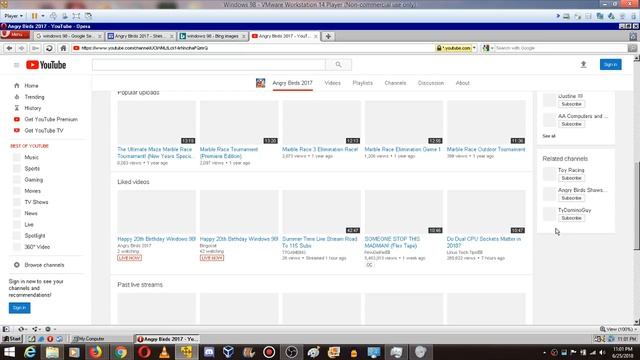Click the blue Sign in button in header
640x360 pixels.
point(611,64)
